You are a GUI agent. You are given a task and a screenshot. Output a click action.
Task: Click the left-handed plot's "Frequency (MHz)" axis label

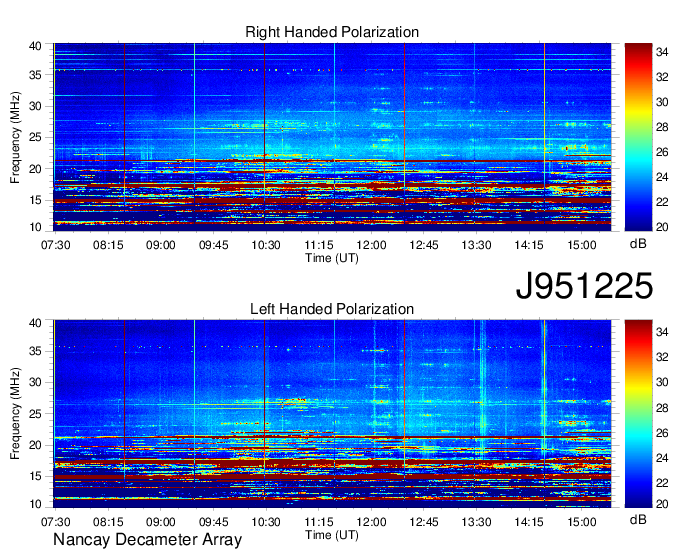(x=15, y=414)
